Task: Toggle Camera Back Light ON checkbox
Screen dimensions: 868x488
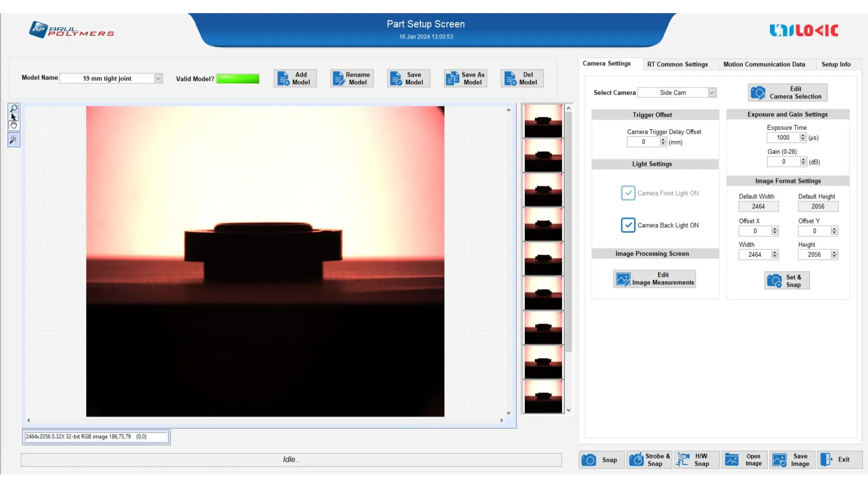Action: pyautogui.click(x=628, y=225)
